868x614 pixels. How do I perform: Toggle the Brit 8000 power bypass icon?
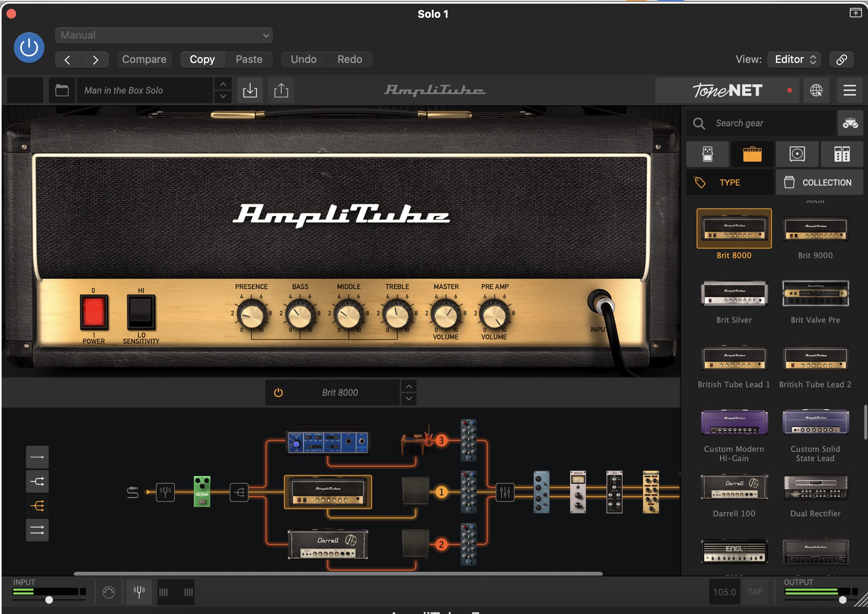click(x=278, y=393)
